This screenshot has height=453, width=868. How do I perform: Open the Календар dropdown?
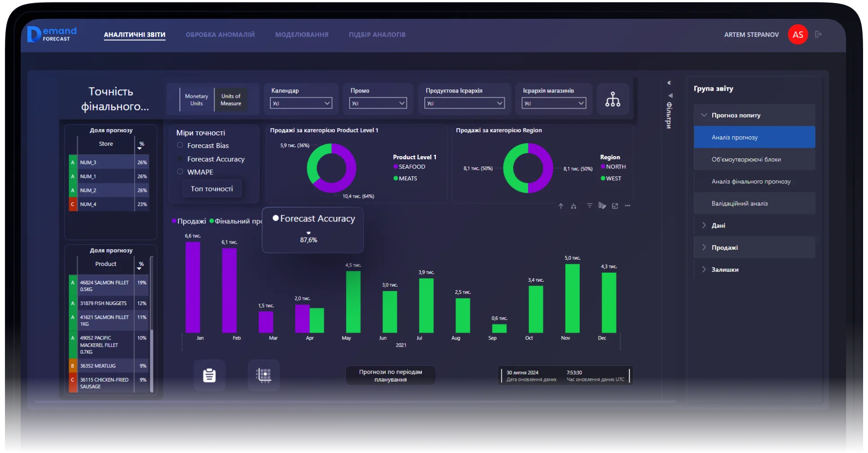301,103
